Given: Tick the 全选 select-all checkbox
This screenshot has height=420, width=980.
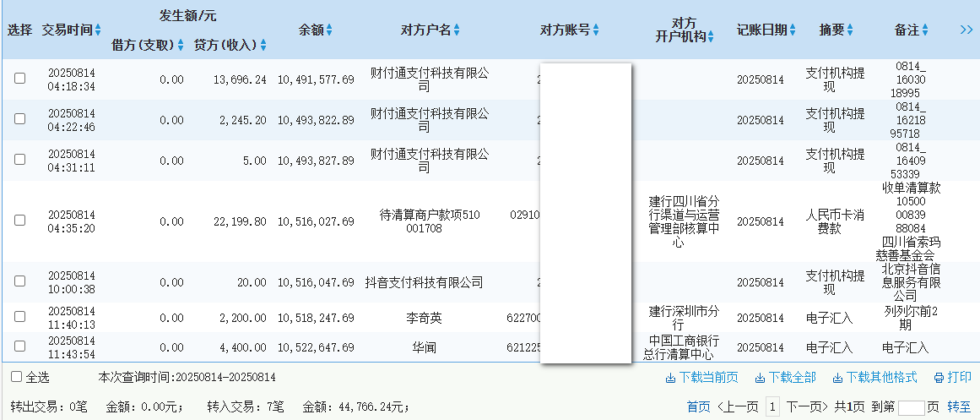Looking at the screenshot, I should click(17, 377).
